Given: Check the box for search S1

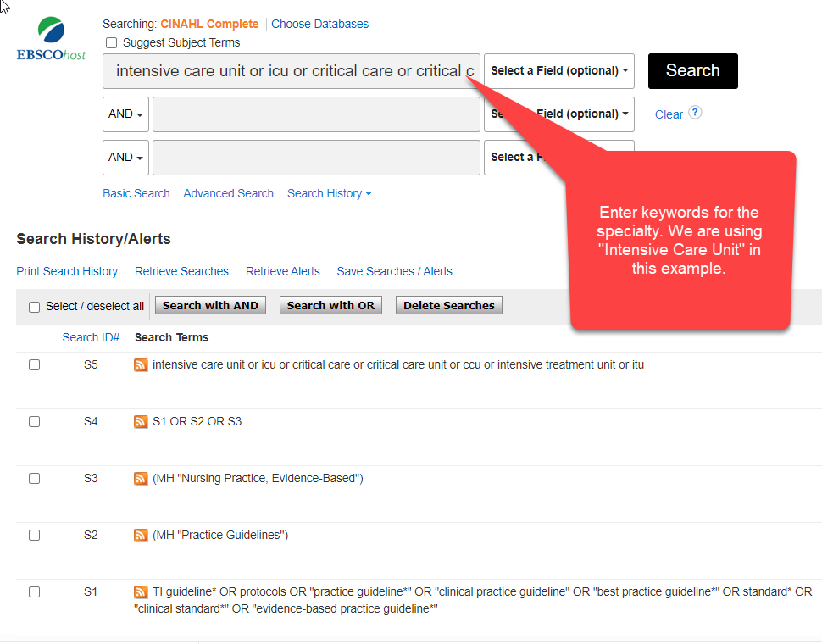Looking at the screenshot, I should coord(34,591).
